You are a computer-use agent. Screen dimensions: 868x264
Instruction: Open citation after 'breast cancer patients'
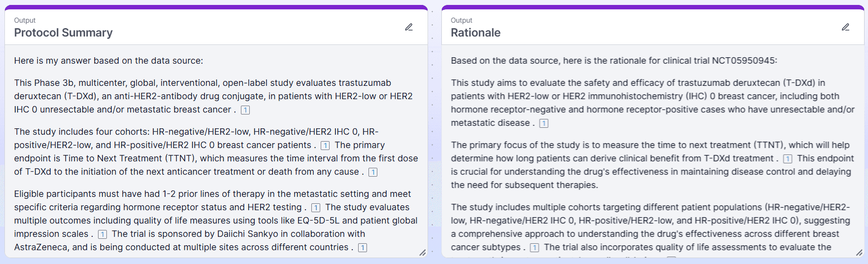pyautogui.click(x=325, y=146)
